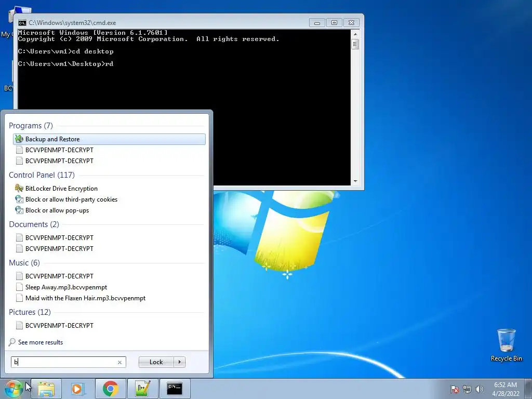Click scroll up arrow in cmd window
The image size is (532, 399).
point(355,34)
